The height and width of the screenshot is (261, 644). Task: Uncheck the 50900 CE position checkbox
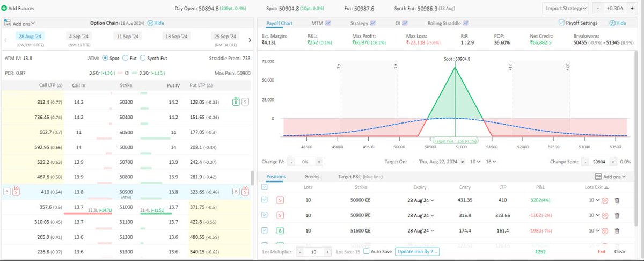click(x=264, y=200)
